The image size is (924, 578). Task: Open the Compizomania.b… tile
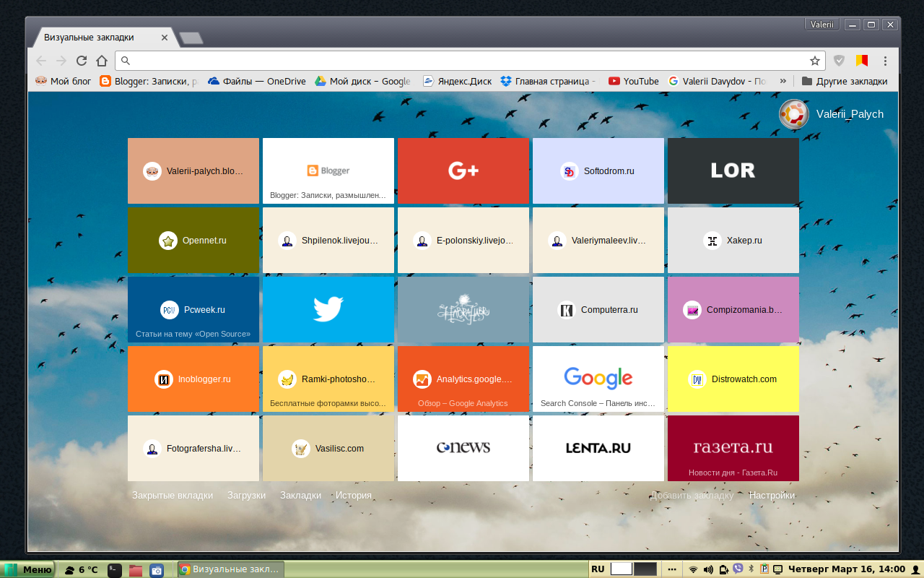[x=733, y=310]
